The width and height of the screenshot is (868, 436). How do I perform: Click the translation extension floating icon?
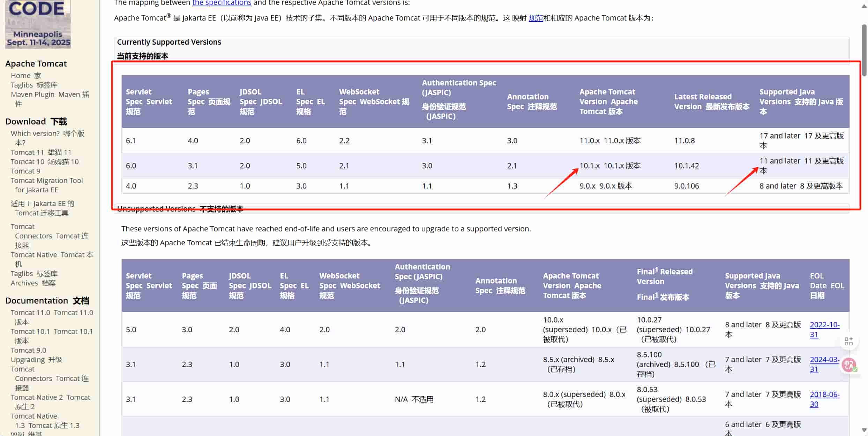coord(849,365)
